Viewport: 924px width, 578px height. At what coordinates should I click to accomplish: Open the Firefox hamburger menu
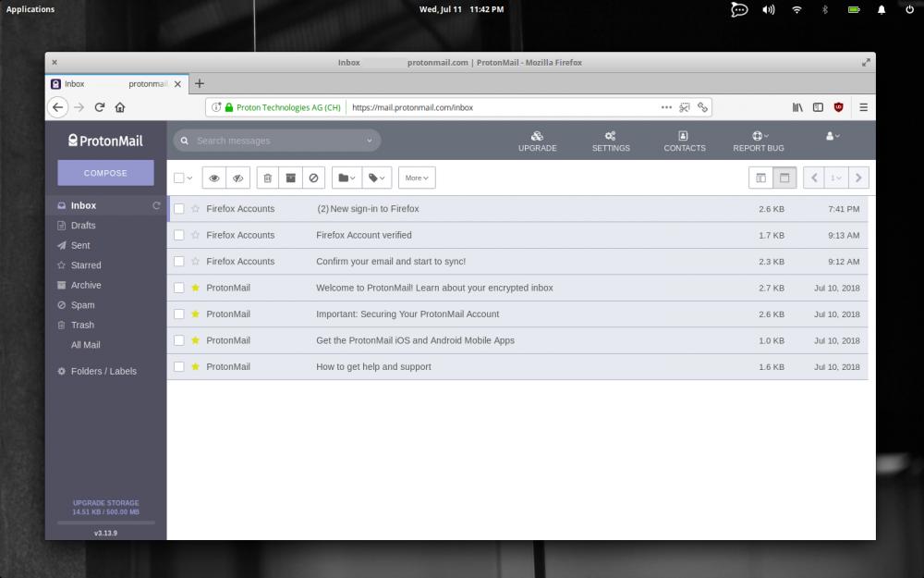pos(863,107)
